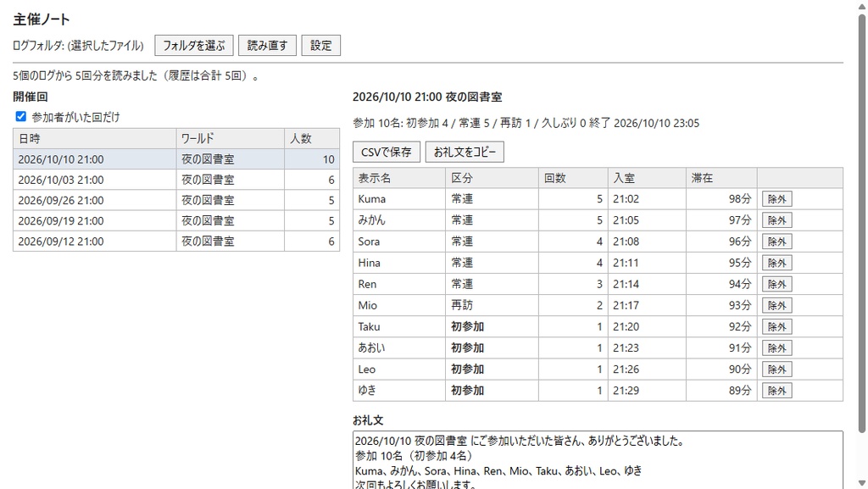Click the 回数 column header

tap(573, 178)
